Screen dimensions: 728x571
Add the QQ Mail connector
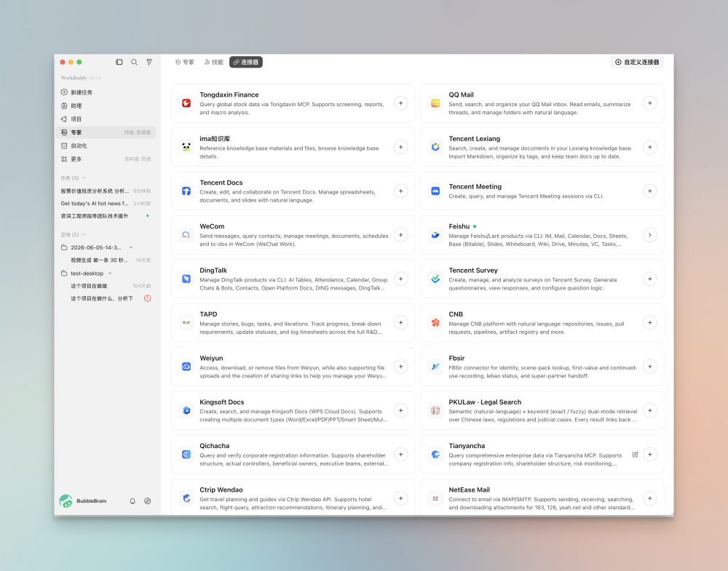tap(649, 103)
